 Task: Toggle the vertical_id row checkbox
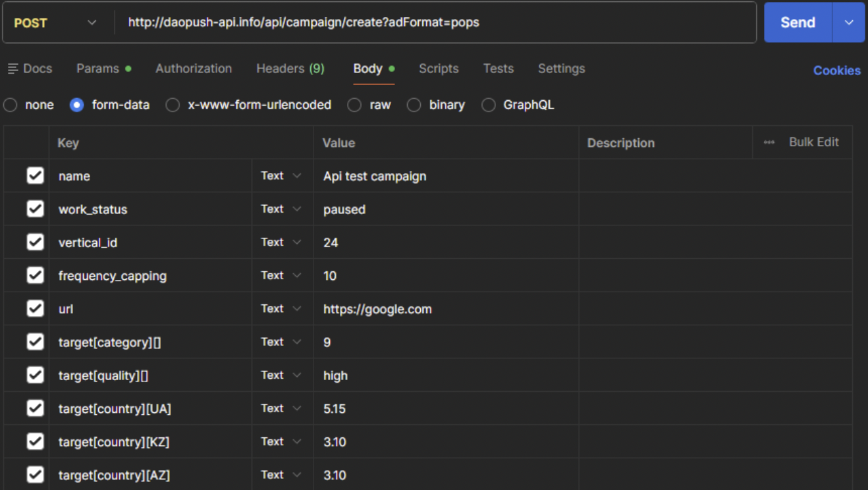point(35,242)
